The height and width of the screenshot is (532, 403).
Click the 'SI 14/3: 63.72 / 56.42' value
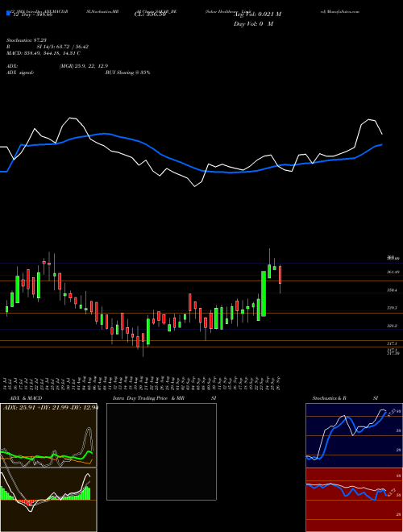click(x=63, y=47)
